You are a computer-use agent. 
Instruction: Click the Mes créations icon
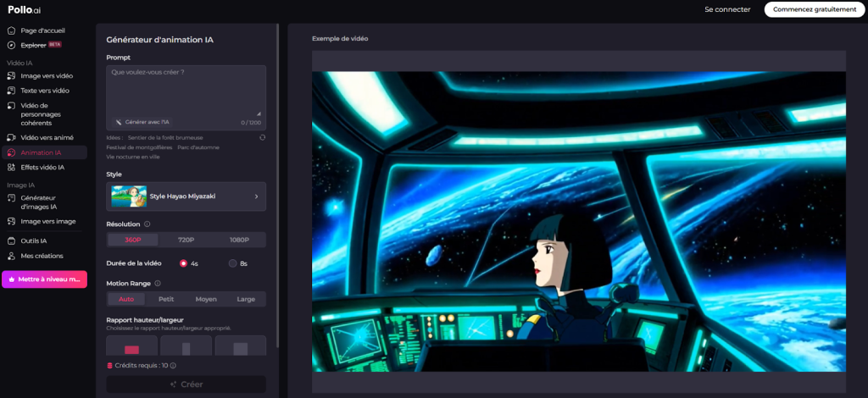click(11, 256)
